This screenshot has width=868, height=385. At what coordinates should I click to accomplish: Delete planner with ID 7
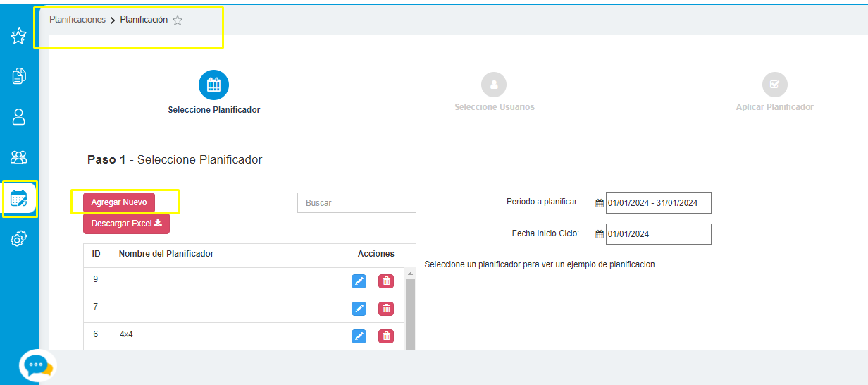tap(386, 309)
